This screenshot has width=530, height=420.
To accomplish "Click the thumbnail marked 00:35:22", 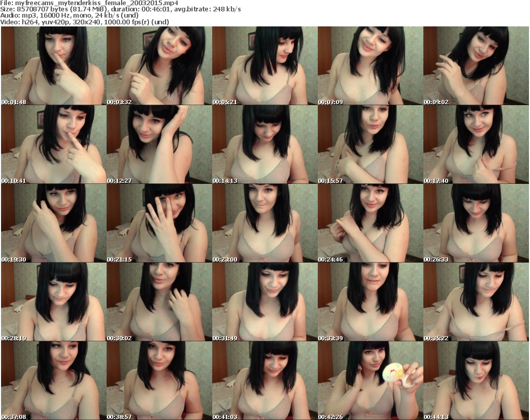I will pyautogui.click(x=476, y=301).
